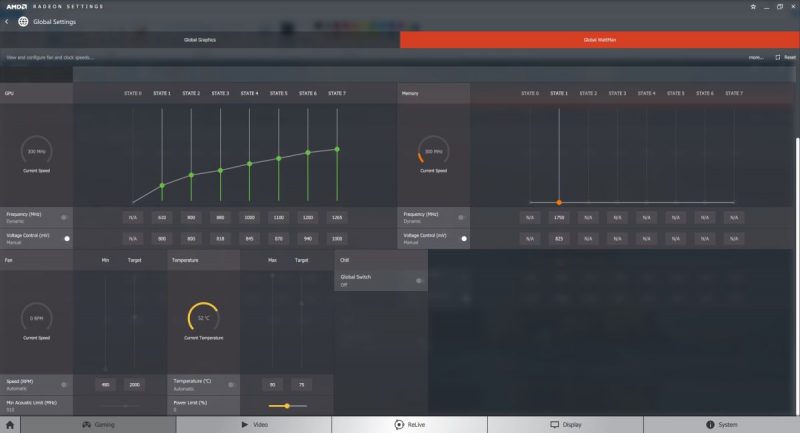
Task: Click GPU State 1 curve point
Action: coord(162,185)
